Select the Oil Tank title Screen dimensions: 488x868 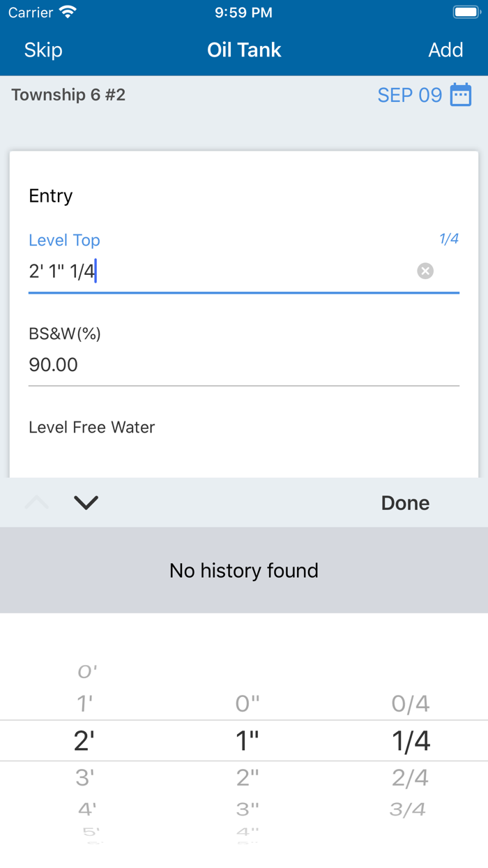(244, 50)
